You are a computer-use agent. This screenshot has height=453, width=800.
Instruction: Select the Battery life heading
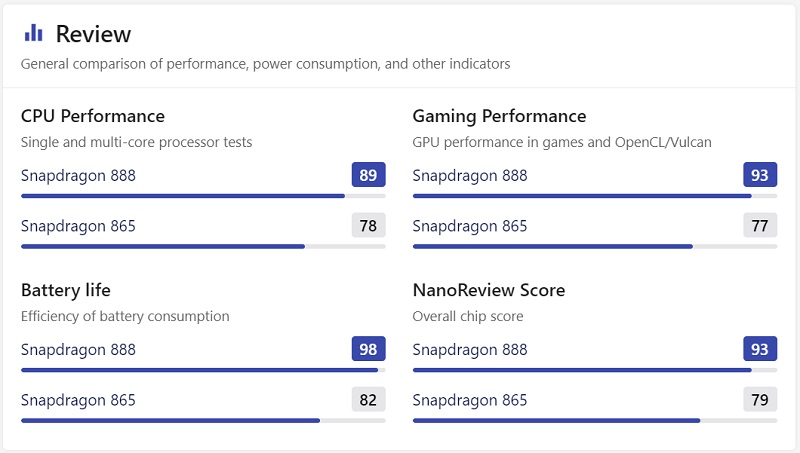point(66,290)
